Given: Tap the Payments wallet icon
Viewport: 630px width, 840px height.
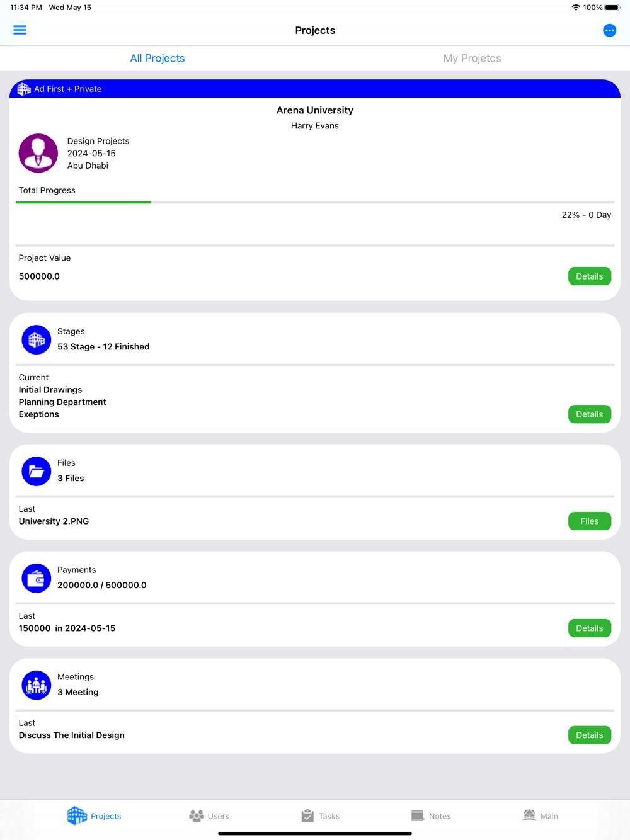Looking at the screenshot, I should 37,578.
